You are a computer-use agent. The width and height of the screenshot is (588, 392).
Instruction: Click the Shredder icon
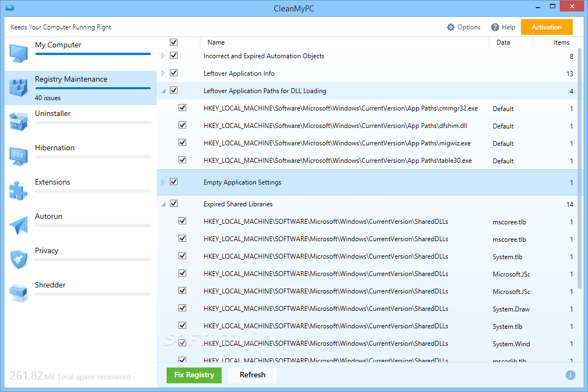coord(19,293)
